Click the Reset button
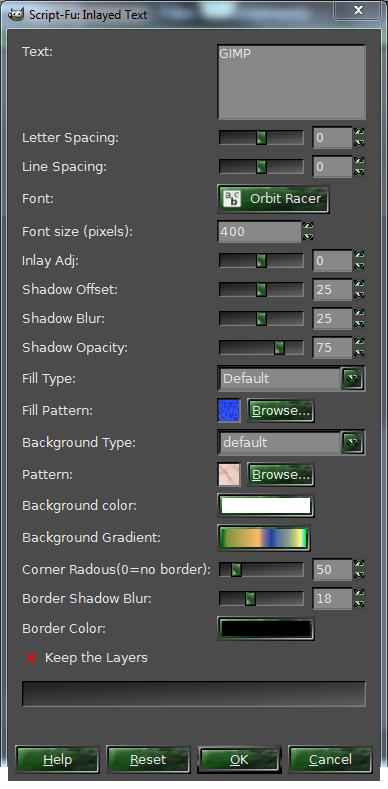This screenshot has height=789, width=388. point(148,759)
